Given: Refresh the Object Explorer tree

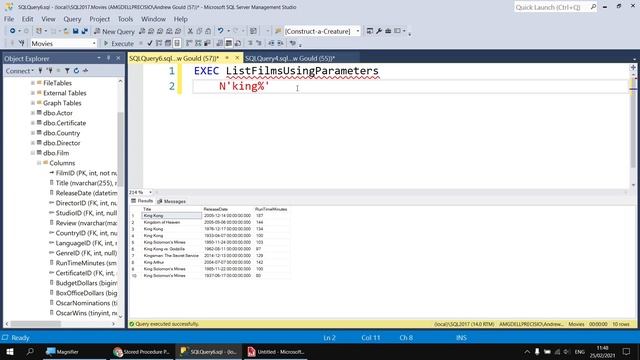Looking at the screenshot, I should (76, 71).
